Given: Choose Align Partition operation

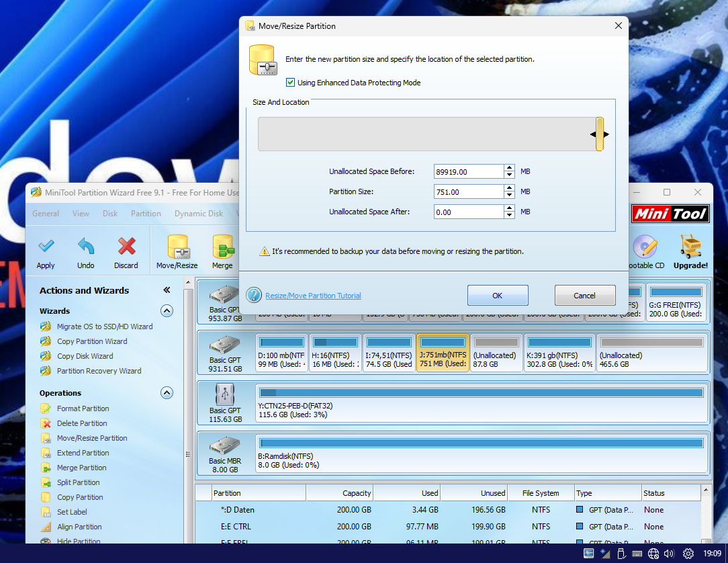Looking at the screenshot, I should coord(79,527).
